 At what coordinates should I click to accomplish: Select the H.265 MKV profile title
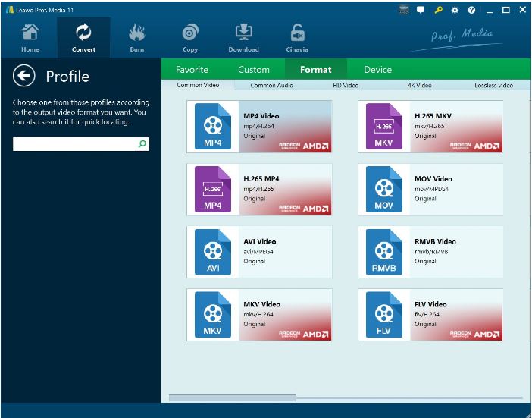pyautogui.click(x=433, y=116)
